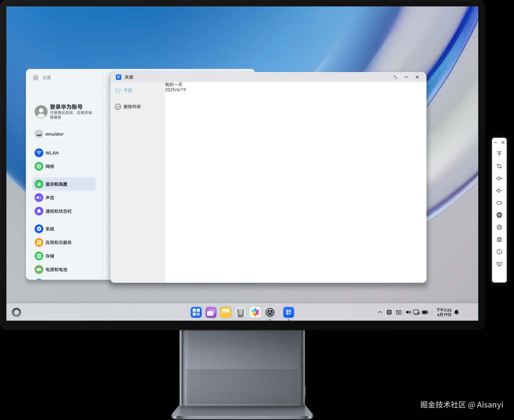
Task: Click the globe icon in emulator toolbar
Action: pos(499,215)
